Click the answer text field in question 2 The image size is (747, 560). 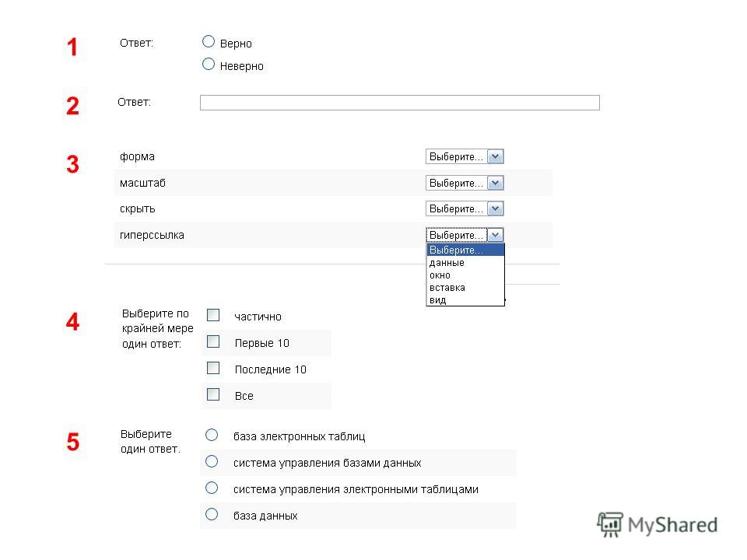[x=400, y=103]
